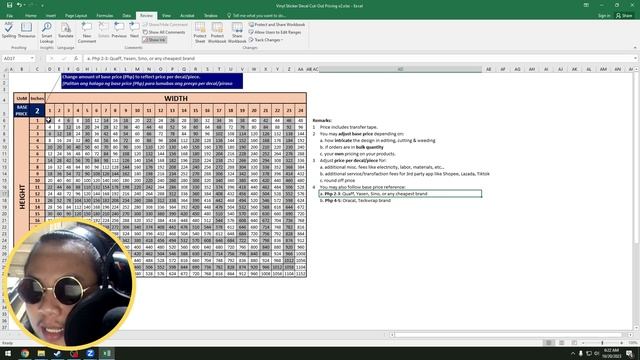Image resolution: width=640 pixels, height=360 pixels.
Task: Click the formula bar text
Action: pos(141,58)
